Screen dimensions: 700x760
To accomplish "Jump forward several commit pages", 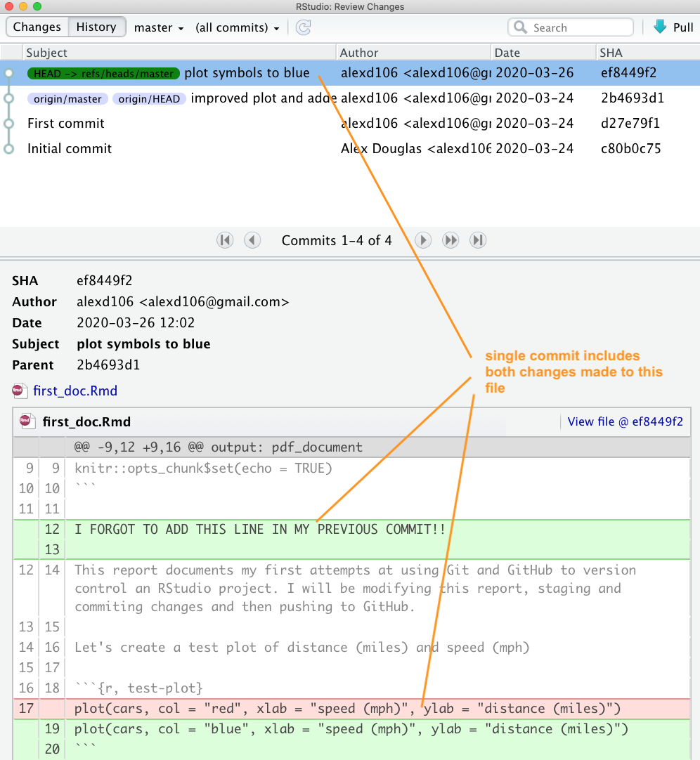I will (x=451, y=240).
